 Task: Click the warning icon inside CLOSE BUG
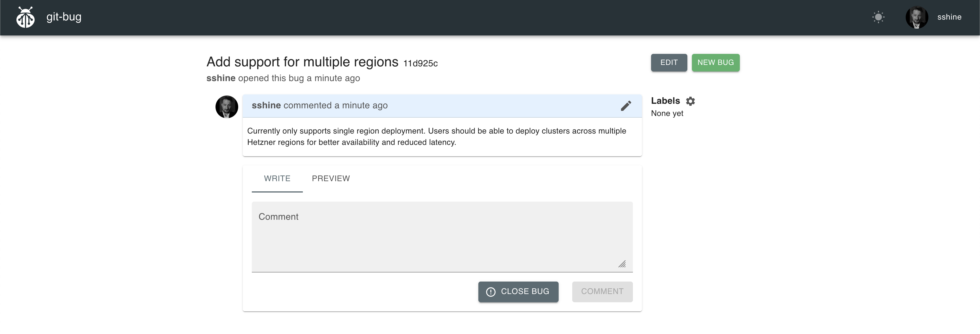coord(490,291)
